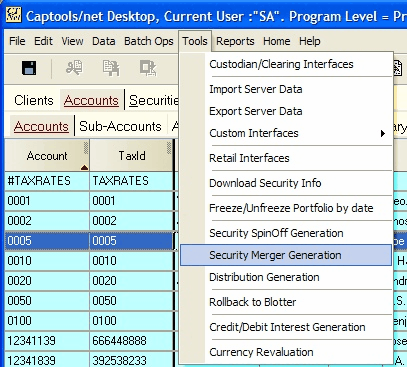Viewport: 407px width, 367px height.
Task: Select TaxId cell 0001
Action: pos(132,201)
